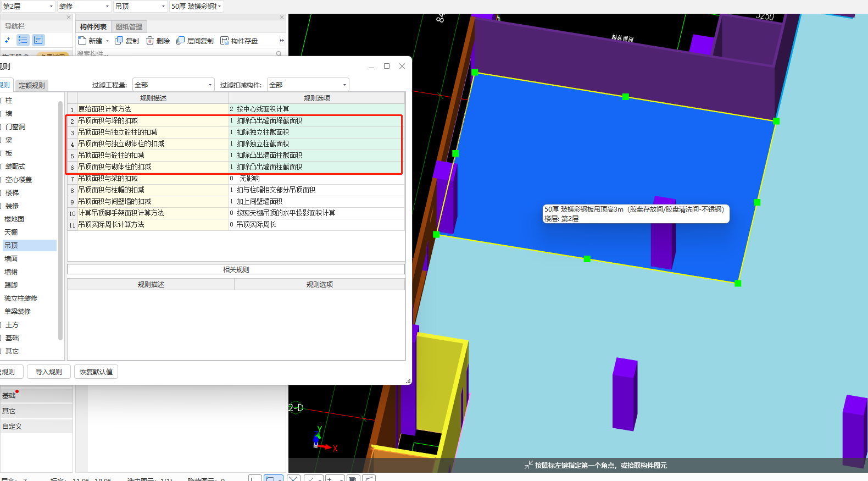This screenshot has height=481, width=868.
Task: Click the top-left green grip of blue ceiling
Action: 475,72
